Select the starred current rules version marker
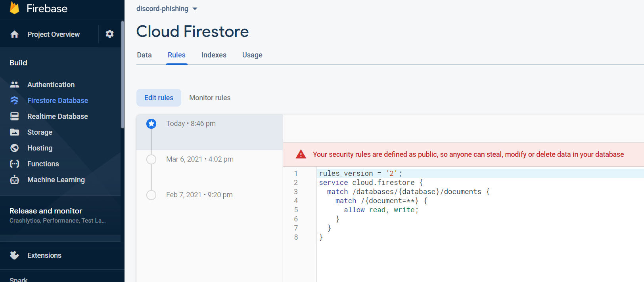Viewport: 644px width, 282px height. pos(151,124)
